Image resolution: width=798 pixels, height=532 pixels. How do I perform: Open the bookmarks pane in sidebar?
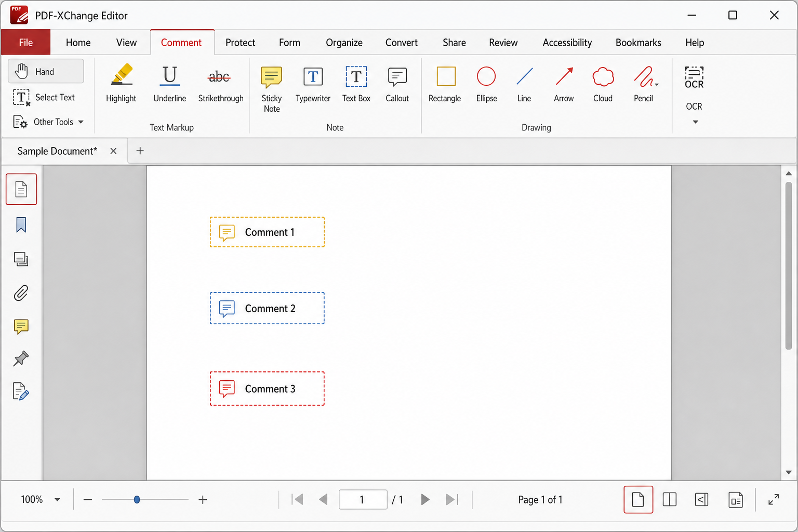(21, 225)
